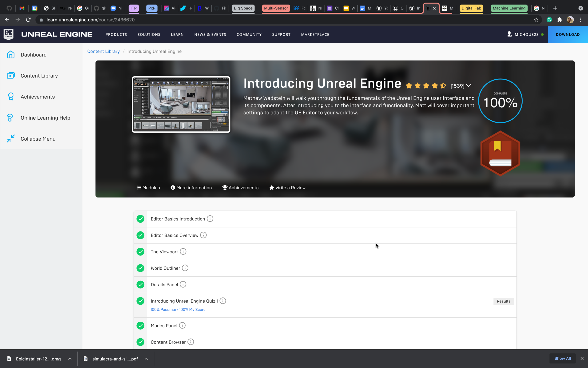
Task: Click the Online Learning Help icon
Action: 10,118
